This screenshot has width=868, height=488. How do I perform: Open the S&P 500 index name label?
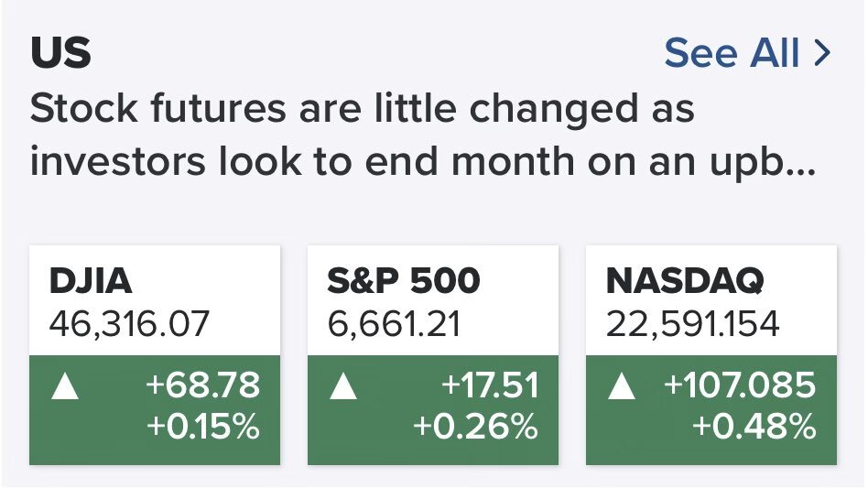pyautogui.click(x=403, y=282)
